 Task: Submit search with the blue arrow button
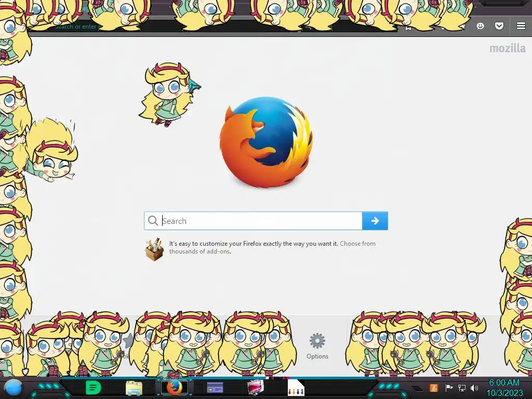tap(375, 221)
